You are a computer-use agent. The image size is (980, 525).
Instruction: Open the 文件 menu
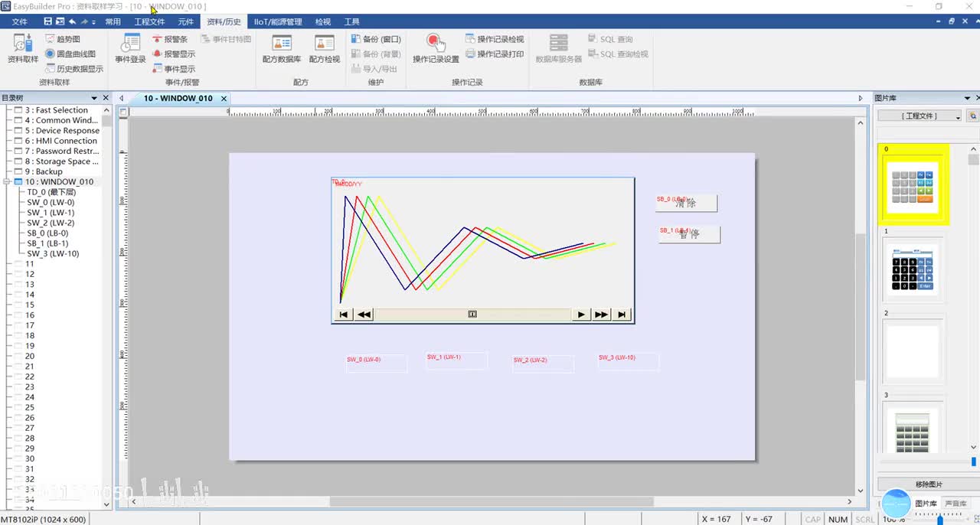[20, 21]
